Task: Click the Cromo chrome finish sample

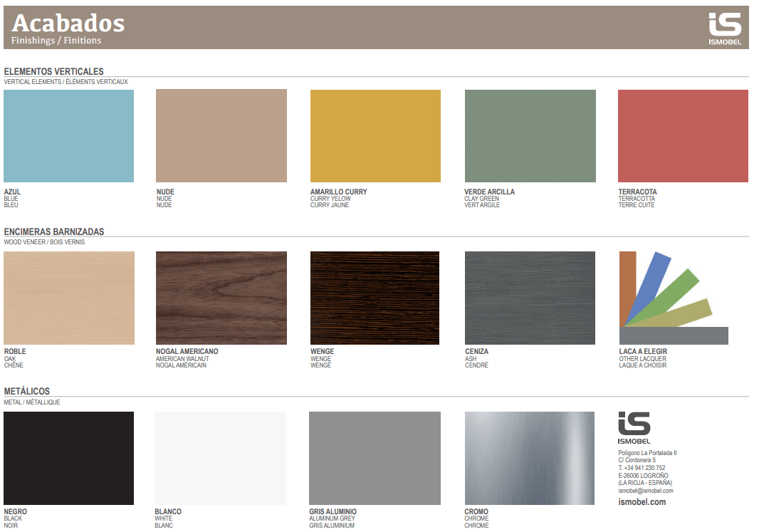Action: coord(529,458)
